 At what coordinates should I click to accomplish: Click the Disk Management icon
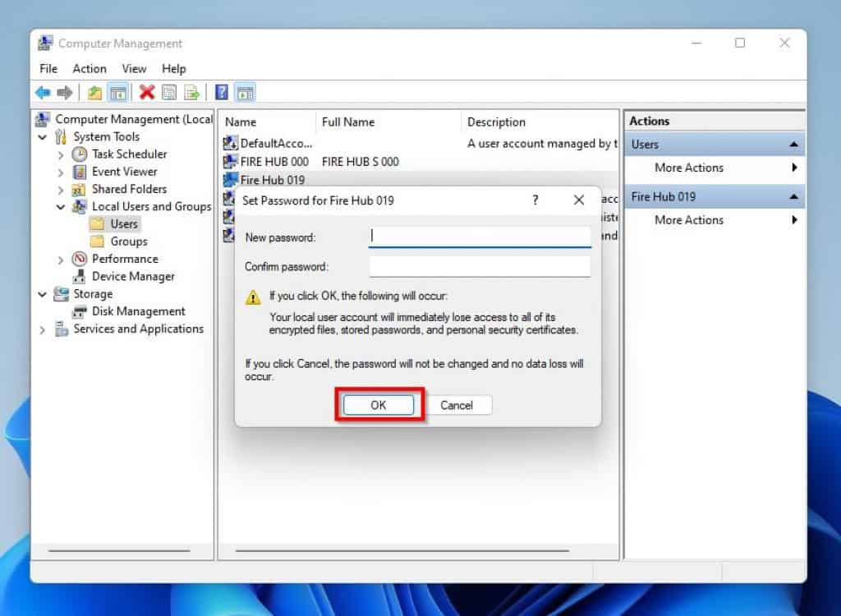80,312
